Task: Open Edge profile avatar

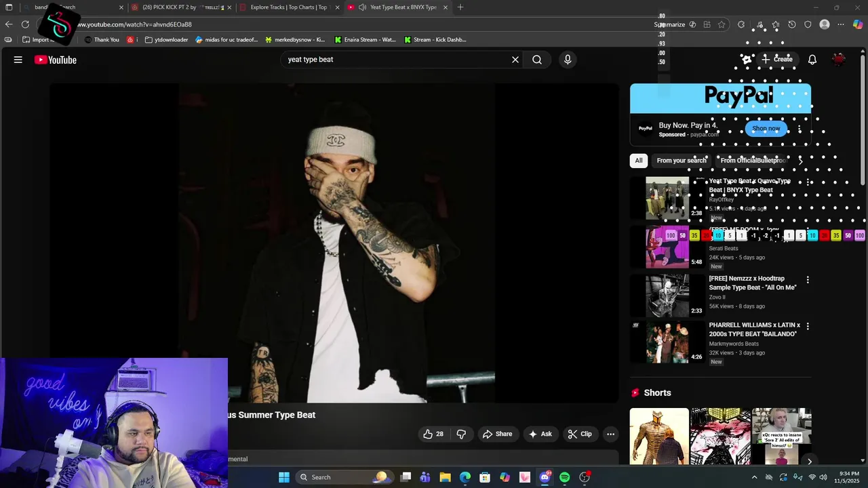Action: click(x=825, y=24)
